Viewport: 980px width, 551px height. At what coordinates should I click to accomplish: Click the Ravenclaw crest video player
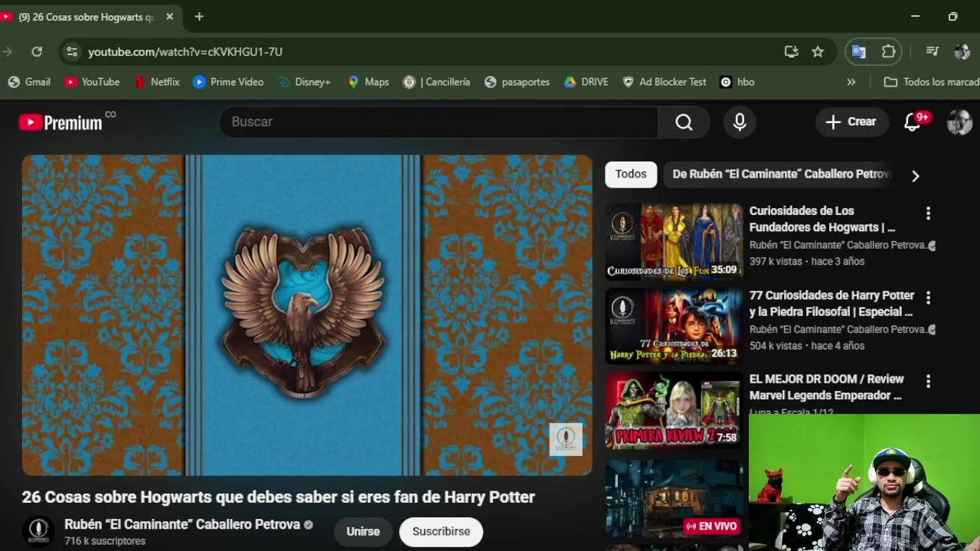tap(307, 315)
